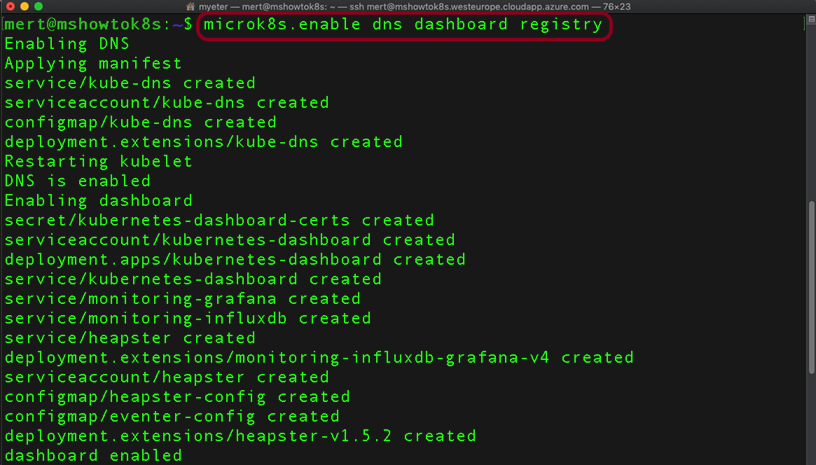Click the window title text with ssh host
816x465 pixels.
[x=414, y=7]
